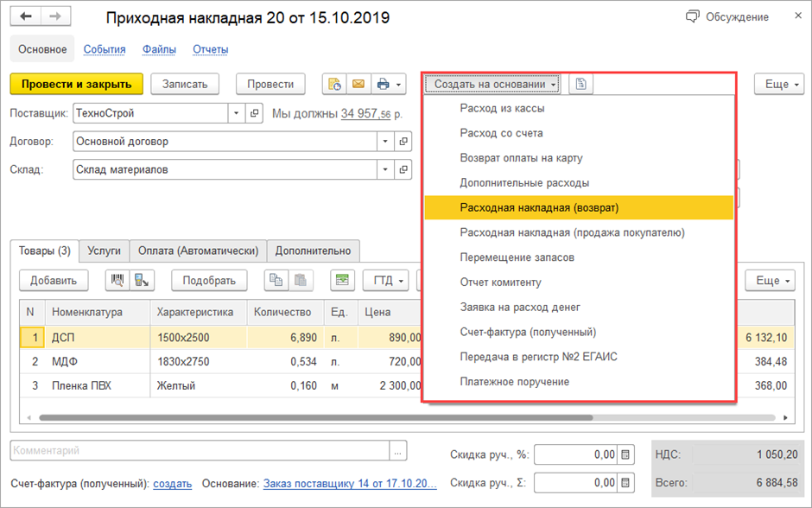The height and width of the screenshot is (508, 812).
Task: Click the green table icon in goods toolbar
Action: [x=342, y=280]
